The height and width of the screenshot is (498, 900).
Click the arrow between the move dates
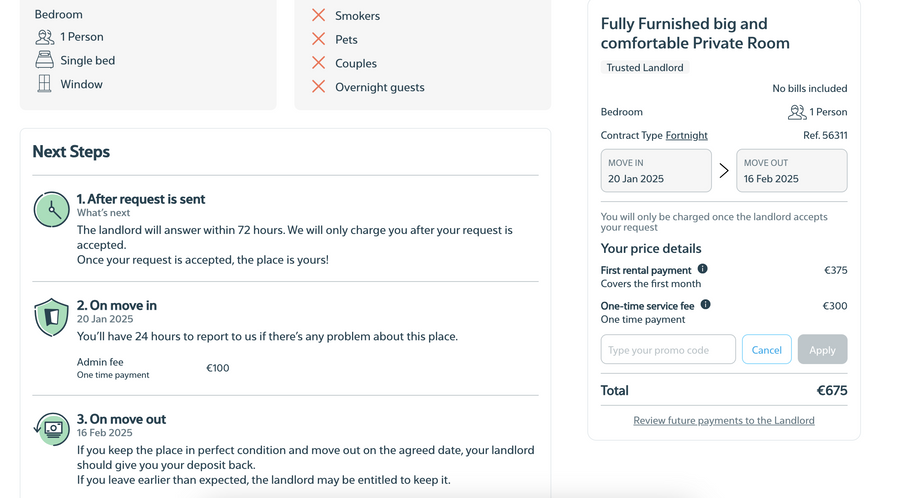click(724, 171)
